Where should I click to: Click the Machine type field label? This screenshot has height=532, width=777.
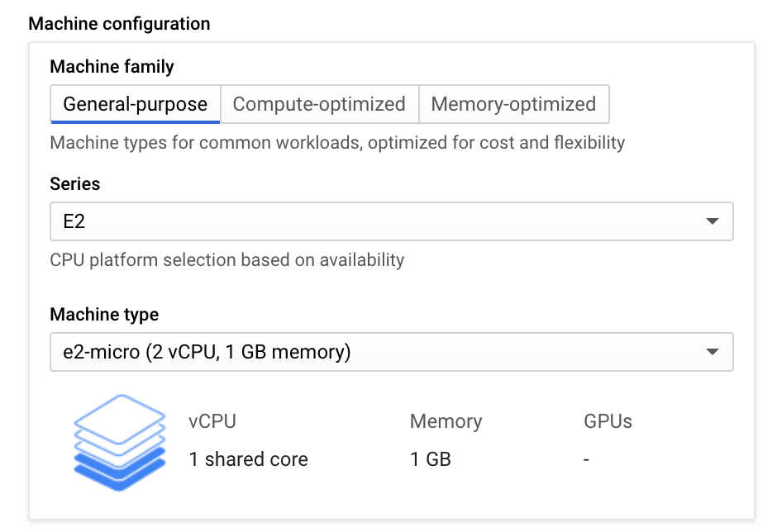[x=104, y=314]
